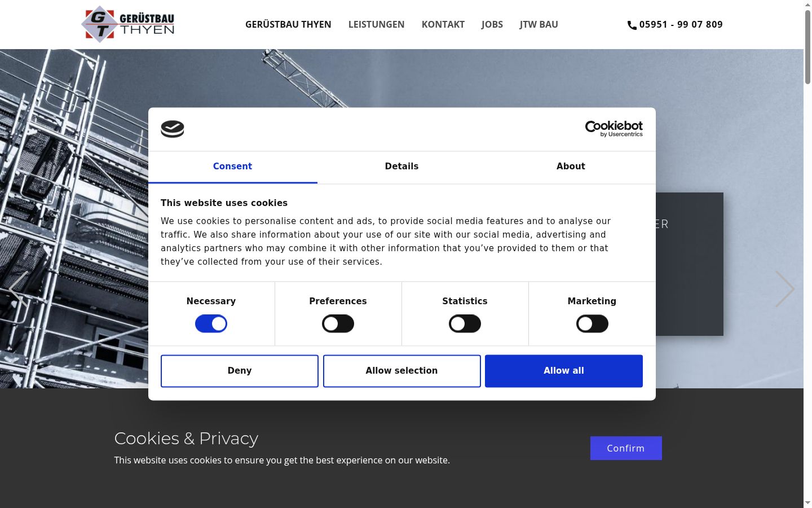Screen dimensions: 812x508
Task: Enable the Statistics cookies switch
Action: click(x=465, y=323)
